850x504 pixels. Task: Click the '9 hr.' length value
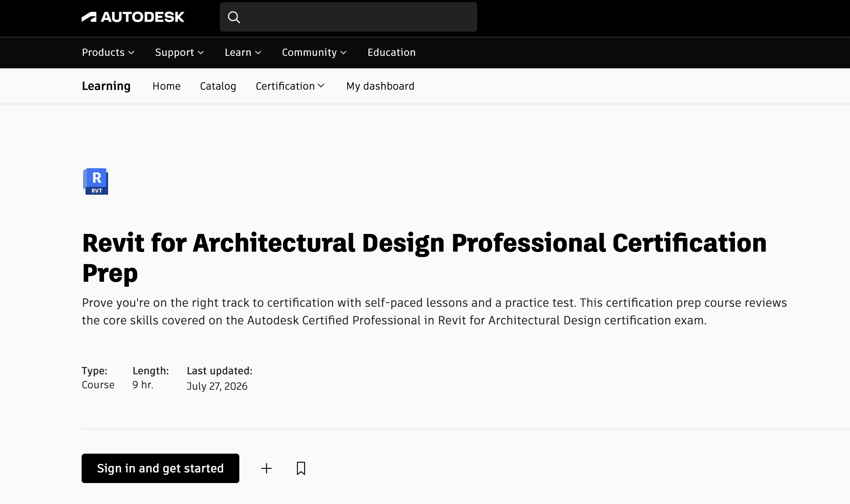(143, 385)
